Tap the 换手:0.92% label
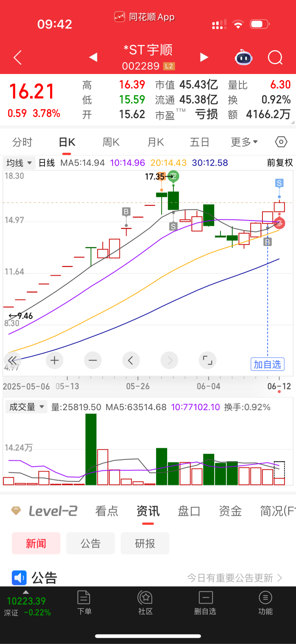Image resolution: width=296 pixels, height=644 pixels. click(x=247, y=407)
